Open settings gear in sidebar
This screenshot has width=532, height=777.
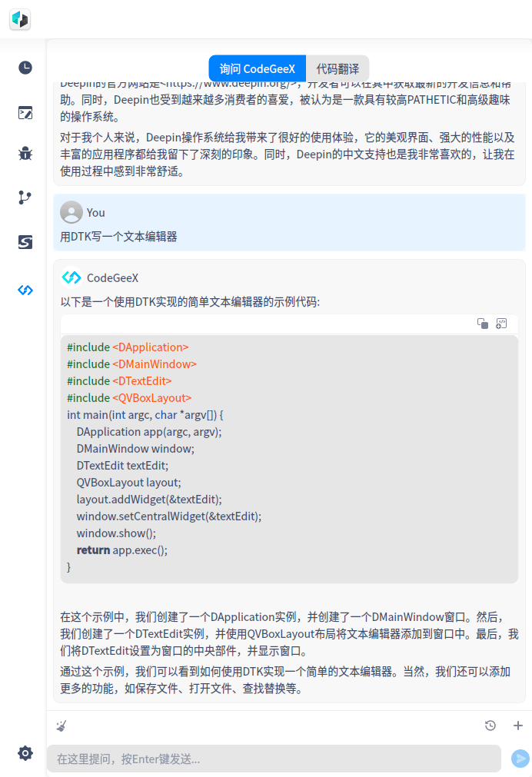click(x=25, y=753)
